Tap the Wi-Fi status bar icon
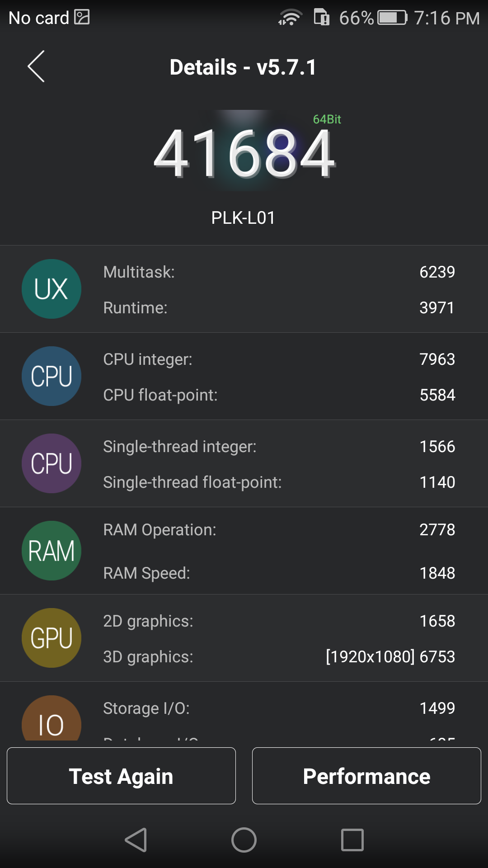The image size is (488, 868). coord(290,18)
